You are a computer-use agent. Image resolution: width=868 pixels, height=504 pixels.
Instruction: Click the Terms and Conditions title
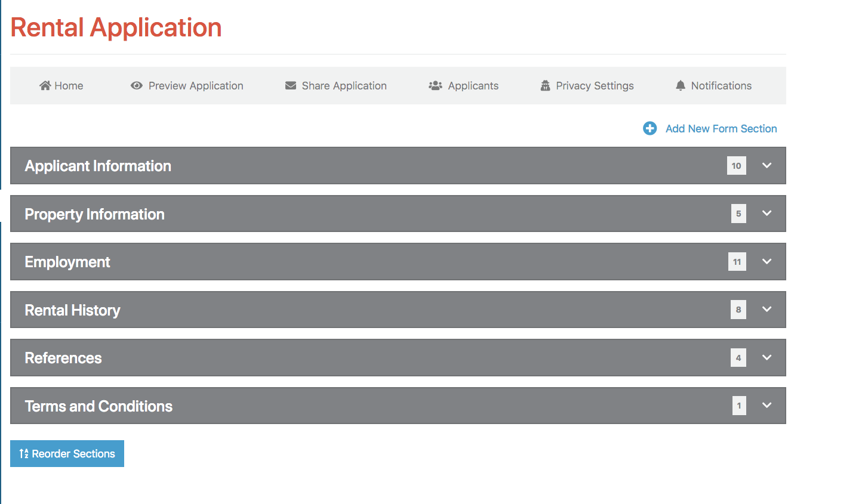[99, 406]
